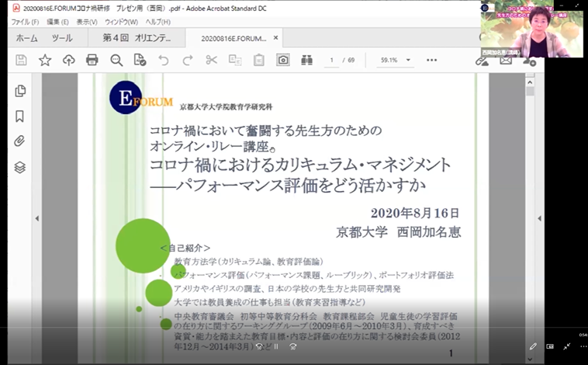588x365 pixels.
Task: Click the page number input field
Action: tap(331, 60)
